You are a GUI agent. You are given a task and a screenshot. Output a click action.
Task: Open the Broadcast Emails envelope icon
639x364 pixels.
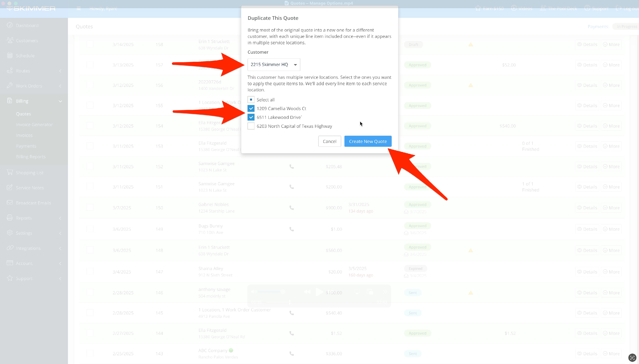click(x=10, y=203)
